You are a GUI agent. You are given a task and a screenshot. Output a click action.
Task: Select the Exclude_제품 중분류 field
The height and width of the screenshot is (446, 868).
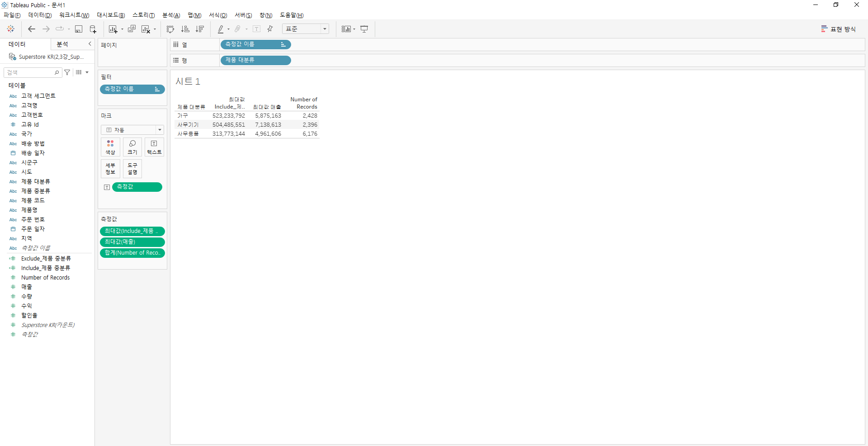pyautogui.click(x=46, y=258)
